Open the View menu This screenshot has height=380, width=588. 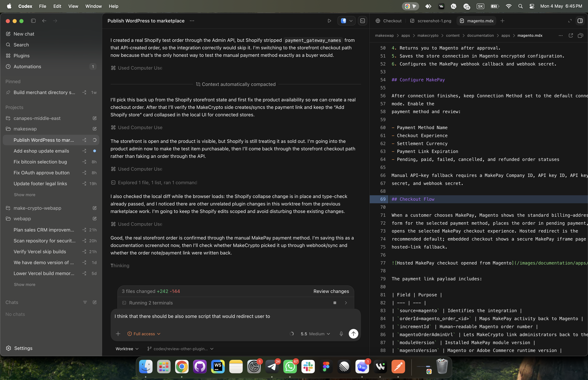coord(73,6)
